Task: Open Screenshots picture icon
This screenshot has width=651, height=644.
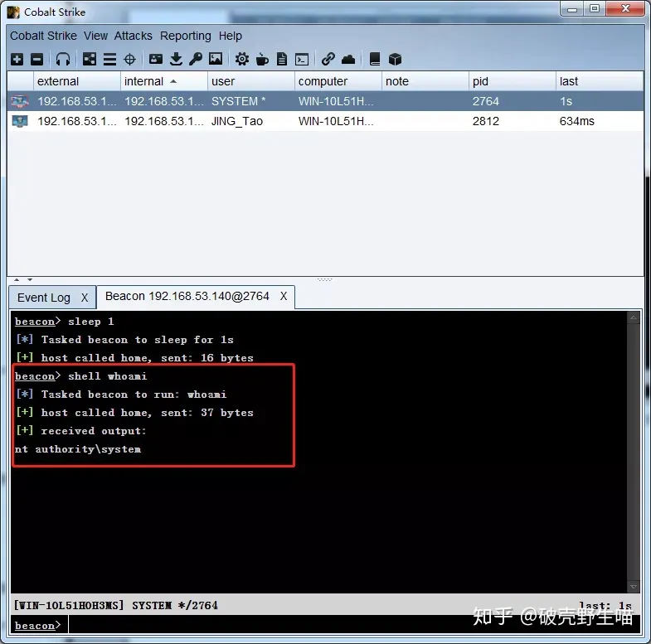Action: click(216, 59)
